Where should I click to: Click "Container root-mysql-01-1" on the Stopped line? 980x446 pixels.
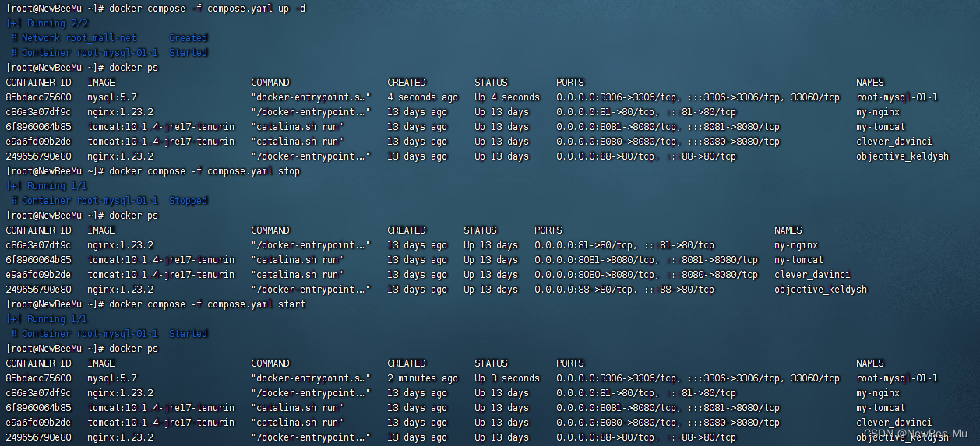pos(90,201)
